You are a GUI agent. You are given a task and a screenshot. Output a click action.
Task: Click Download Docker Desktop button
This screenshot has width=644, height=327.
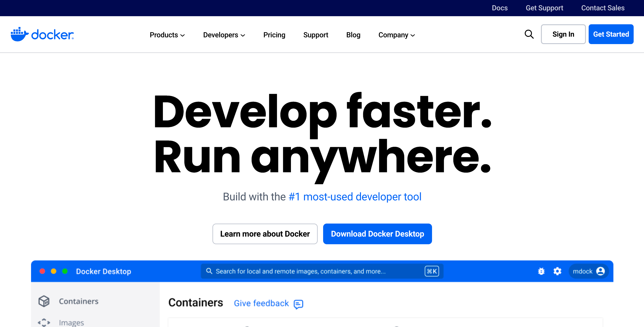point(378,234)
